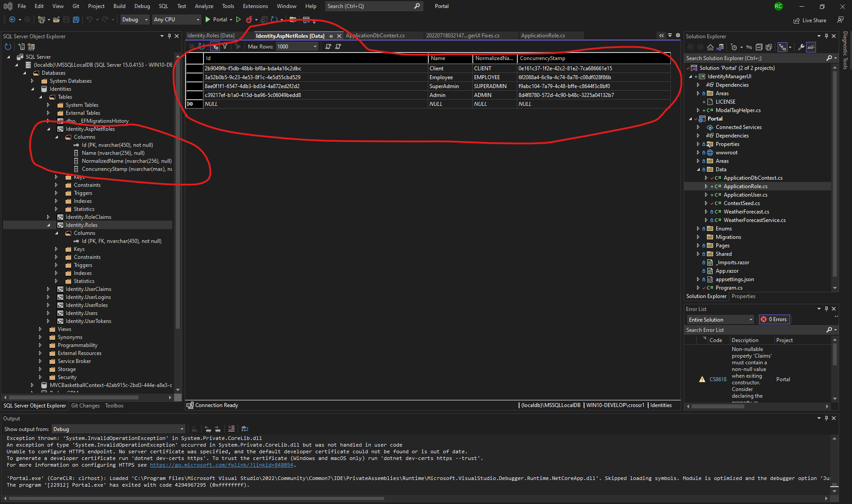Image resolution: width=852 pixels, height=504 pixels.
Task: Toggle the 0 Errors filter button
Action: pos(774,319)
